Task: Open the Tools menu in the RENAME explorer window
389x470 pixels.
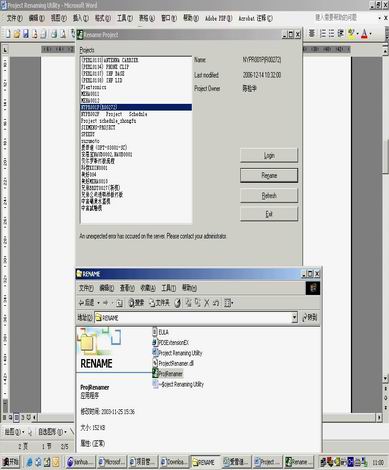Action: point(168,288)
